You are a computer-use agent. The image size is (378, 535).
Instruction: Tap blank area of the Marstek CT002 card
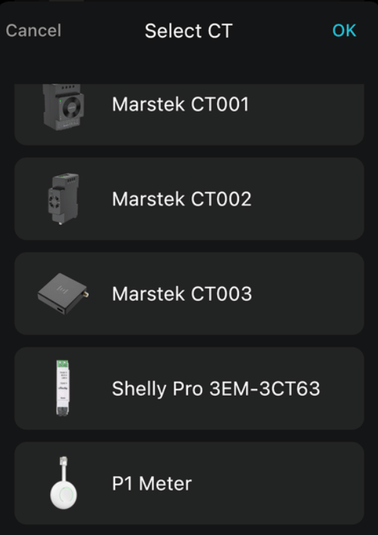click(x=307, y=199)
